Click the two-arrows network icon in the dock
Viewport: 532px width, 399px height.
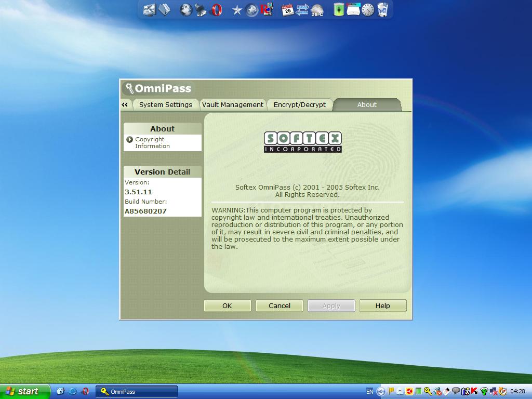coord(302,10)
